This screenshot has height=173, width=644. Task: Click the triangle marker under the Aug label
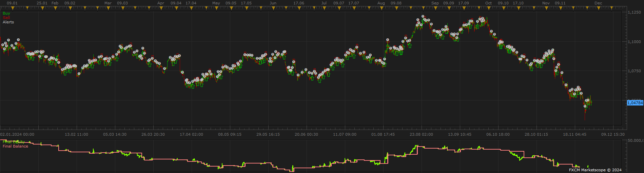pos(382,8)
